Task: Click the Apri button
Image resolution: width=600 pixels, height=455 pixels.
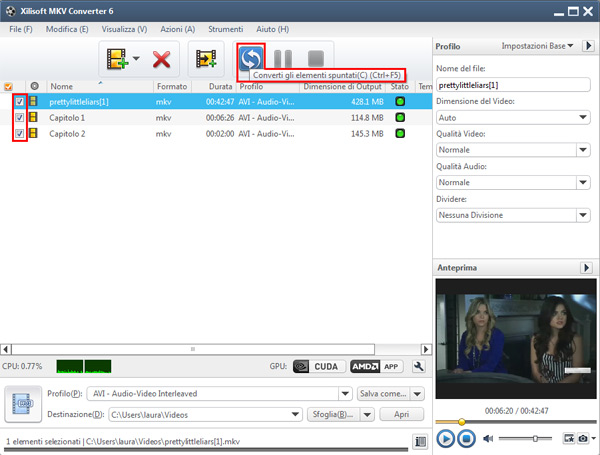Action: pos(401,414)
